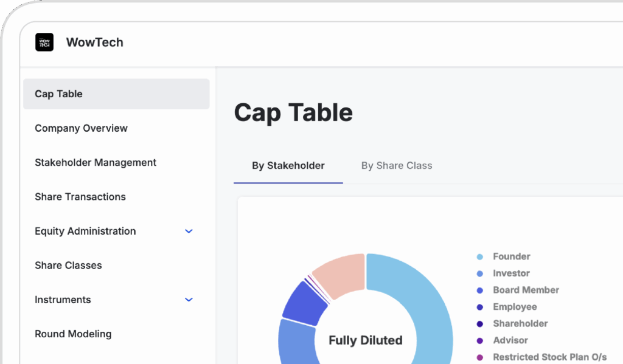This screenshot has width=623, height=364.
Task: Select the Cap Table sidebar item
Action: tap(58, 94)
